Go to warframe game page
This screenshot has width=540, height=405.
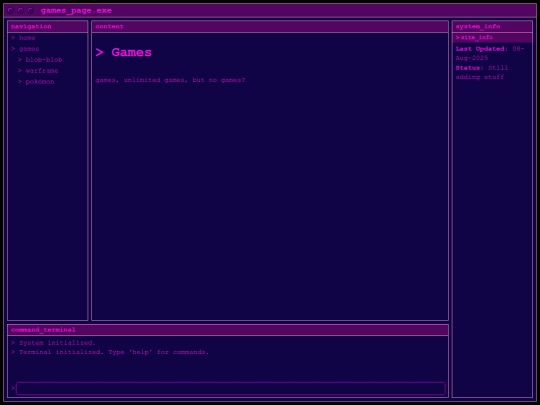tap(42, 71)
